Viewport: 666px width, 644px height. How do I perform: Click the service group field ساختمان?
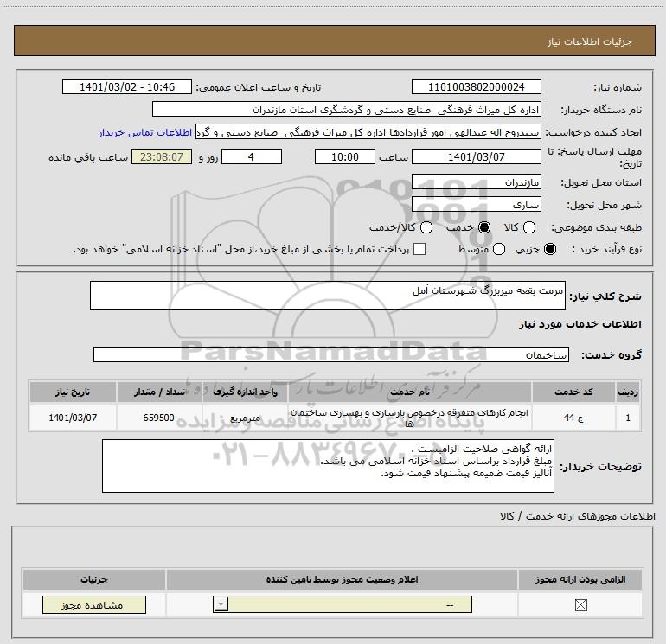pyautogui.click(x=331, y=354)
